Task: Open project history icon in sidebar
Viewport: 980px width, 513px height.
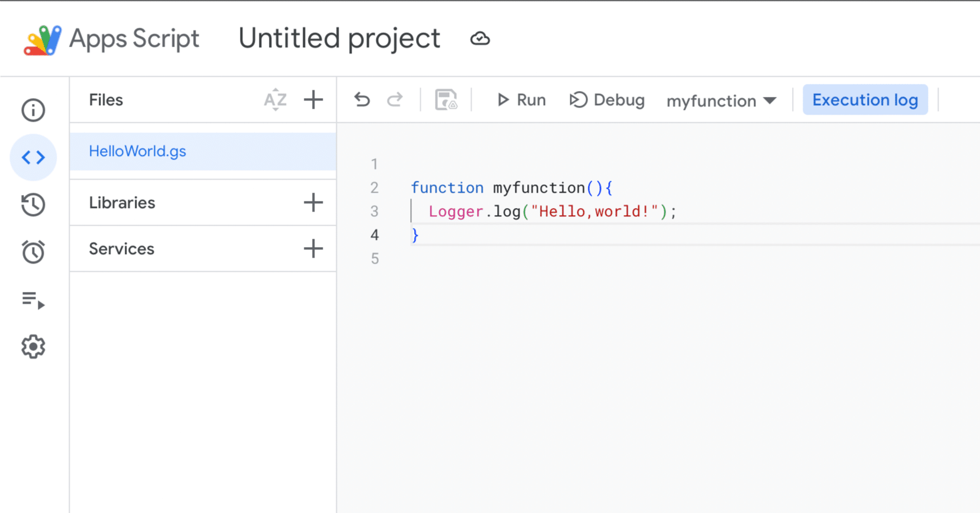Action: [33, 204]
